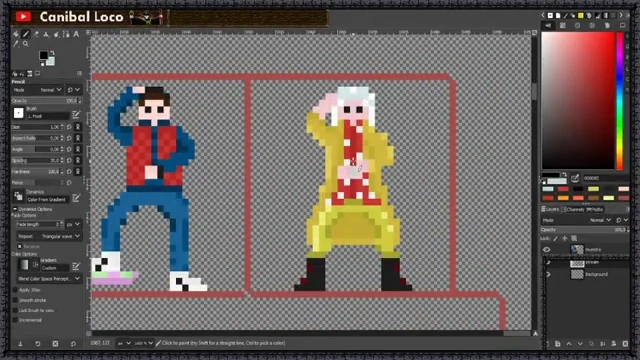Edit the Color From Gradient dynamics icon
This screenshot has height=360, width=640.
coord(76,198)
